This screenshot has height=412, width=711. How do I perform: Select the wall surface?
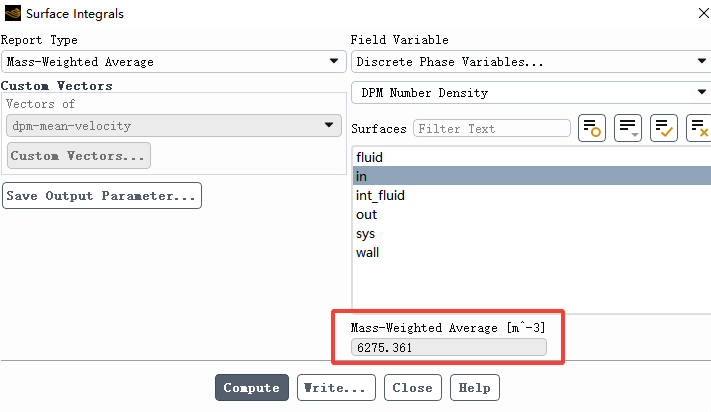531,252
